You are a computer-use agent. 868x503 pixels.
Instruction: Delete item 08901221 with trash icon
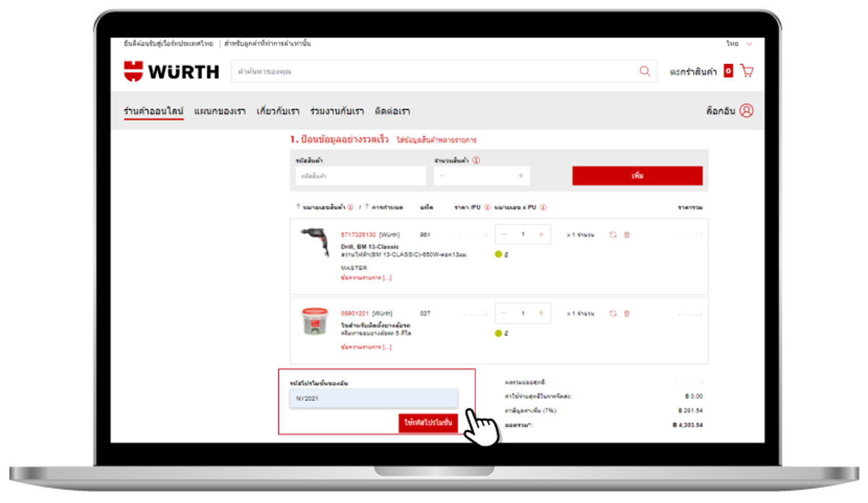(x=626, y=313)
